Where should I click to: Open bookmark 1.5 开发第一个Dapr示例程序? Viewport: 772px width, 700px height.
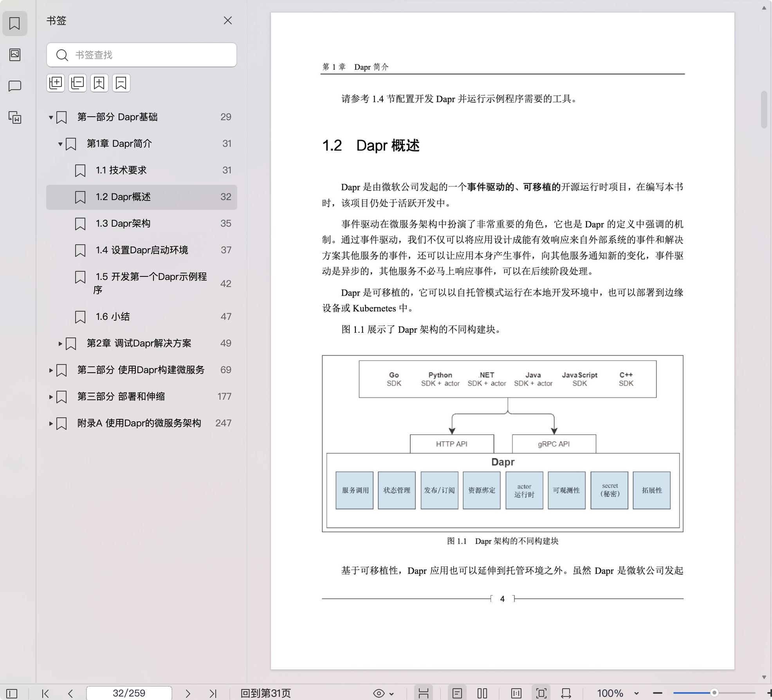(141, 283)
